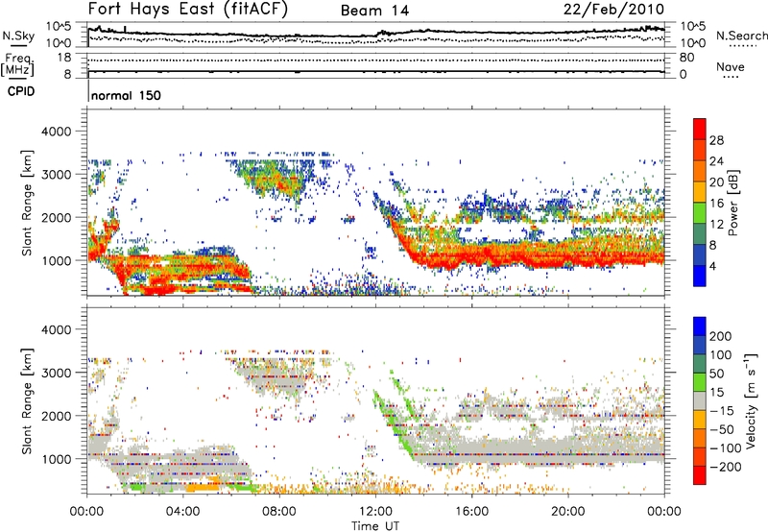Click the "Nave" legend label

[x=731, y=66]
